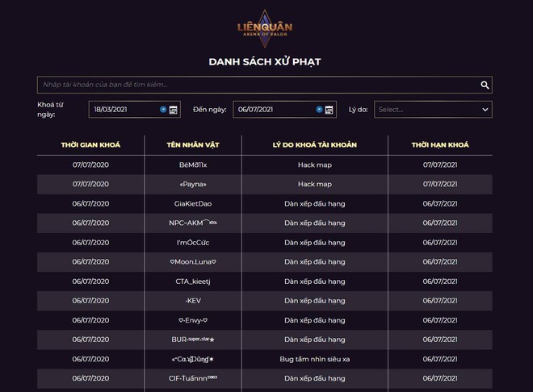Open the start date calendar picker

coord(174,110)
